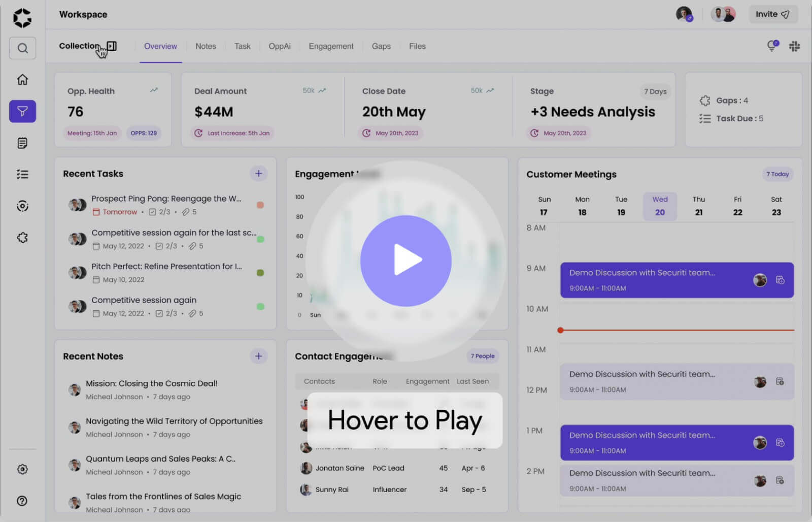This screenshot has height=522, width=812.
Task: Add a new recent task with plus
Action: coord(258,174)
